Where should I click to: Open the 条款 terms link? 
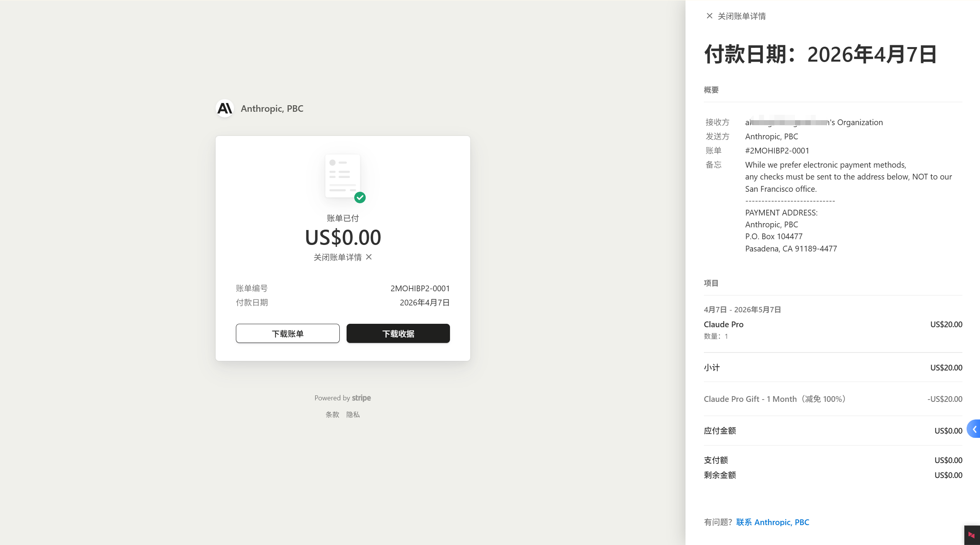coord(332,414)
